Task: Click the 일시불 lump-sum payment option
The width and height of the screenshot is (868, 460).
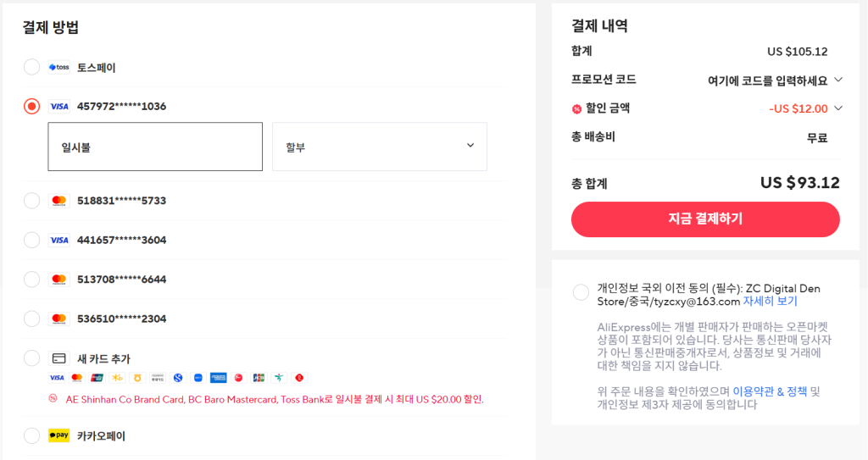Action: pyautogui.click(x=155, y=147)
